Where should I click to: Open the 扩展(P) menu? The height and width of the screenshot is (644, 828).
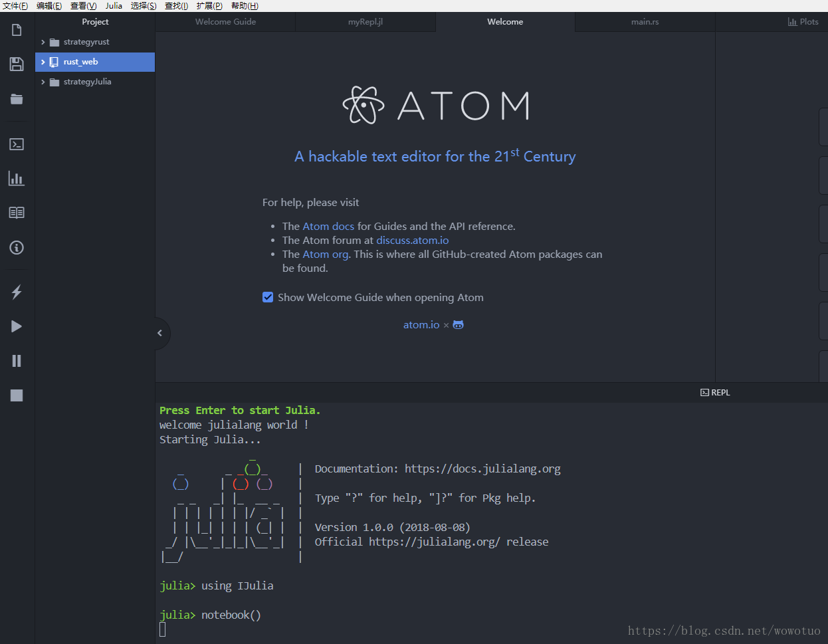[x=209, y=6]
